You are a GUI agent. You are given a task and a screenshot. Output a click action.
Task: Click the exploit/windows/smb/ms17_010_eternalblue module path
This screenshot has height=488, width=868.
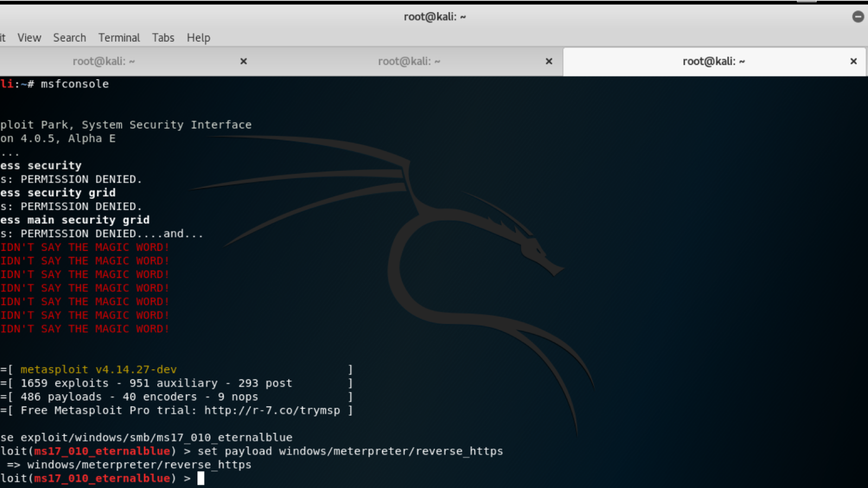pyautogui.click(x=156, y=438)
